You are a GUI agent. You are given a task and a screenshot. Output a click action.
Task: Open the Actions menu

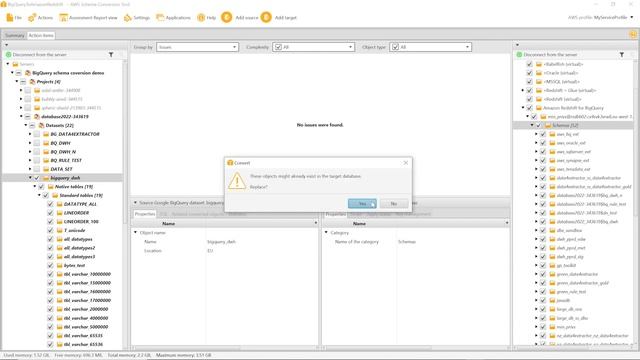pos(40,18)
